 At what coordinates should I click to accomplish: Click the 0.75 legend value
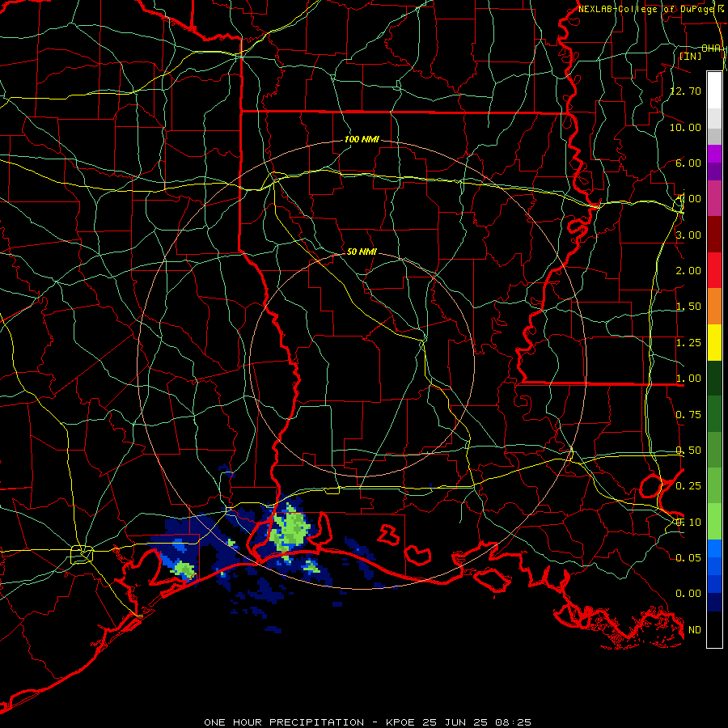point(688,415)
